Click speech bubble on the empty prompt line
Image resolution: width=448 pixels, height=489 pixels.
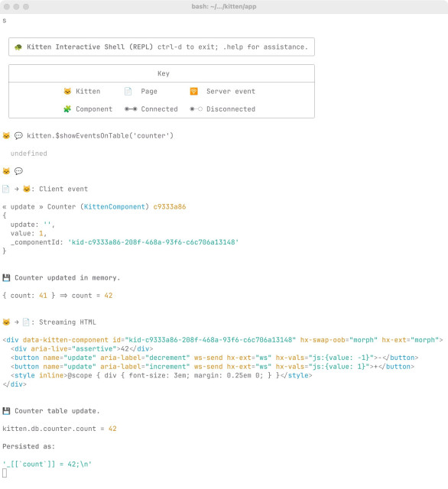click(18, 171)
